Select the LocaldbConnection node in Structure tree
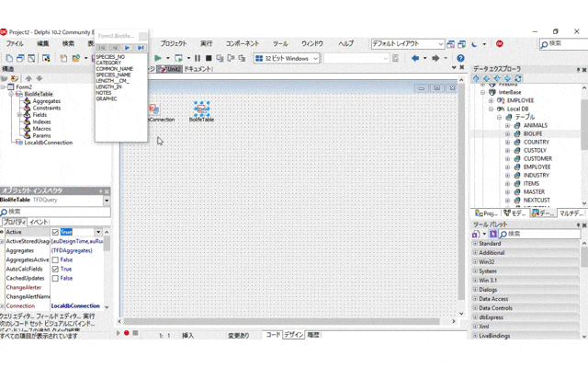588x368 pixels. (49, 143)
